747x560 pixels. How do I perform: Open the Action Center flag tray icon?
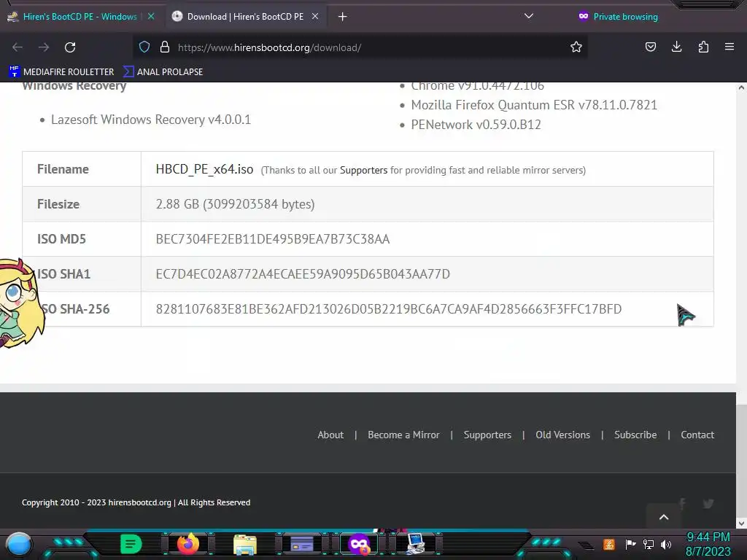coord(631,544)
